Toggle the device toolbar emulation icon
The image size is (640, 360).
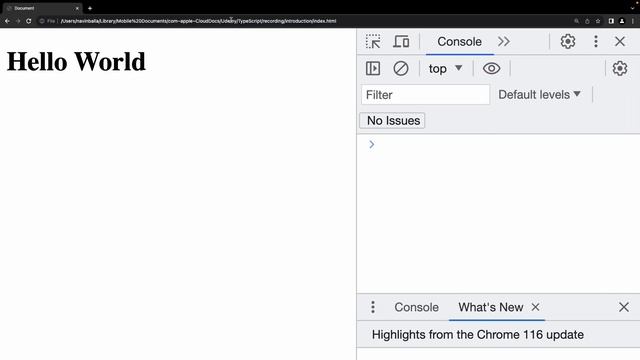[x=401, y=42]
